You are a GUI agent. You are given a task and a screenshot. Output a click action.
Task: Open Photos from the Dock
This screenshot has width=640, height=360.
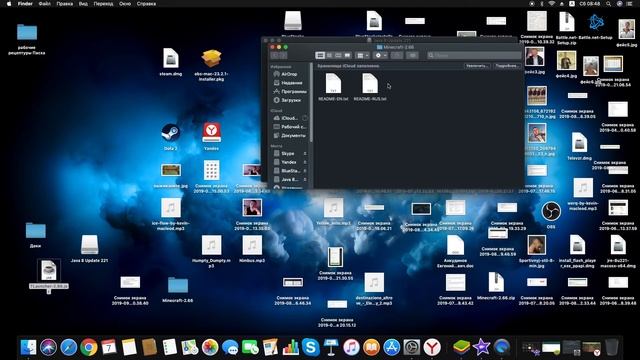pyautogui.click(x=210, y=347)
